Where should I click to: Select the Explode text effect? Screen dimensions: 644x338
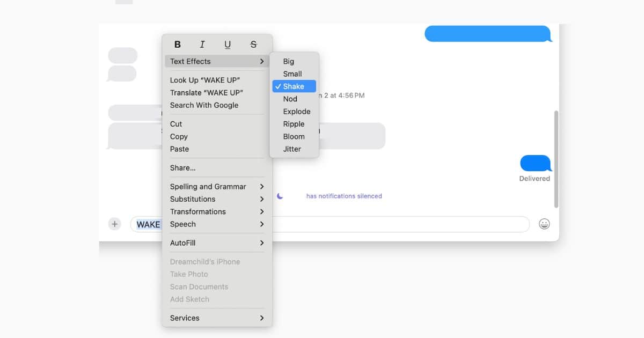[296, 112]
